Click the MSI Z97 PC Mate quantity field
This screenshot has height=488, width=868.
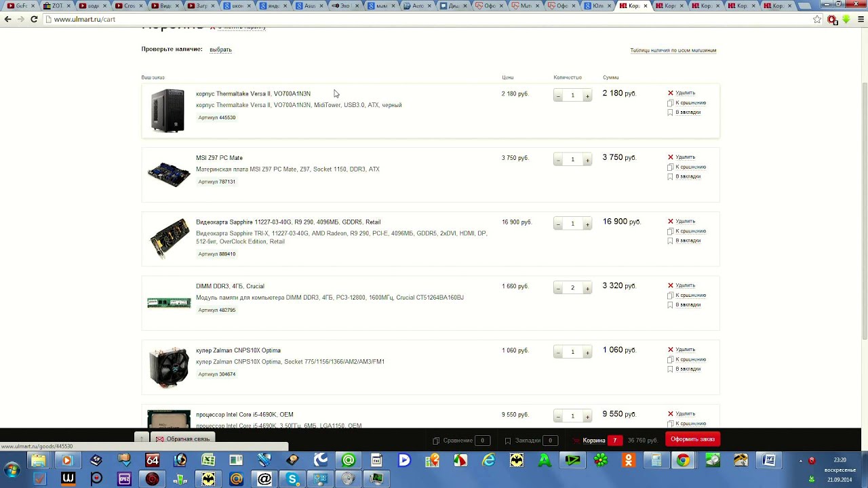pos(572,160)
